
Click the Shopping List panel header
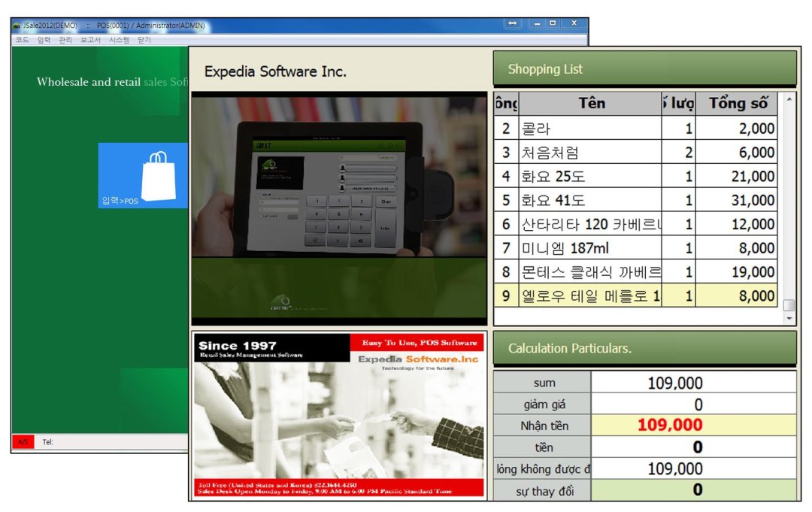[645, 68]
